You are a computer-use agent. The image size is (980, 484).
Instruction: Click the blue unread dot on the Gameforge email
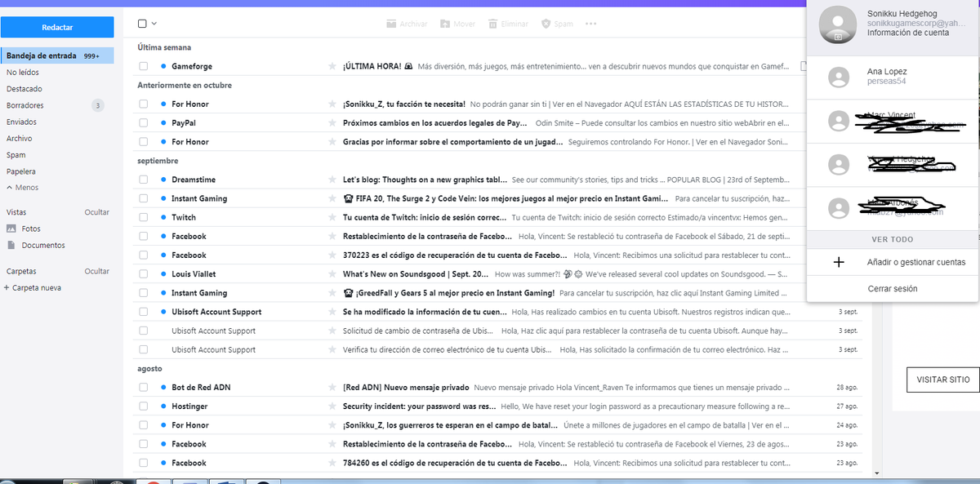[x=163, y=66]
